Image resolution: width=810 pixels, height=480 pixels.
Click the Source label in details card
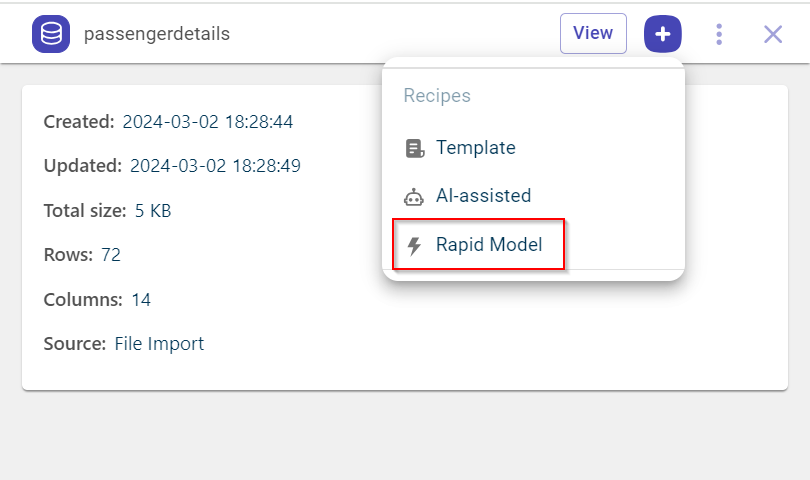(x=74, y=344)
